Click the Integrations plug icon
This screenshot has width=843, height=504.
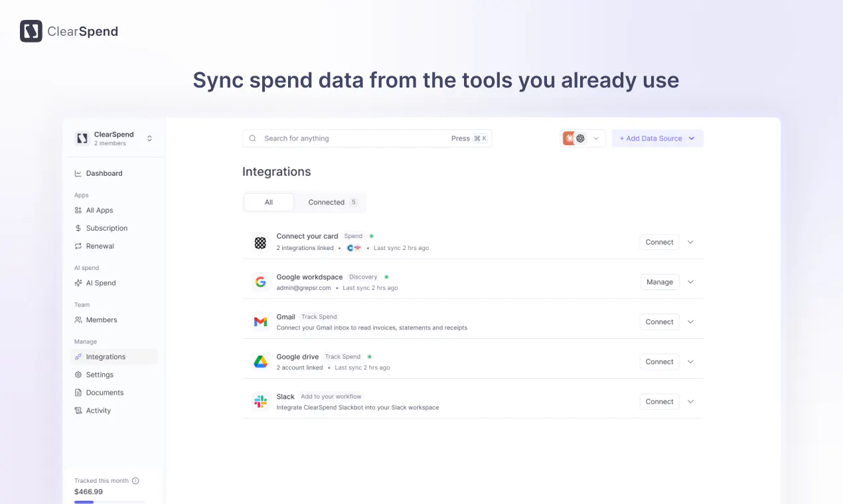[78, 357]
